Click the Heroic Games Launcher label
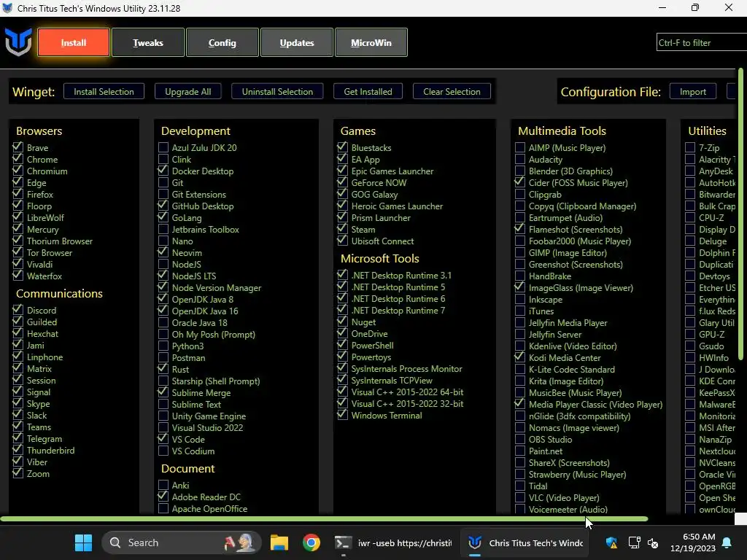 coord(397,206)
